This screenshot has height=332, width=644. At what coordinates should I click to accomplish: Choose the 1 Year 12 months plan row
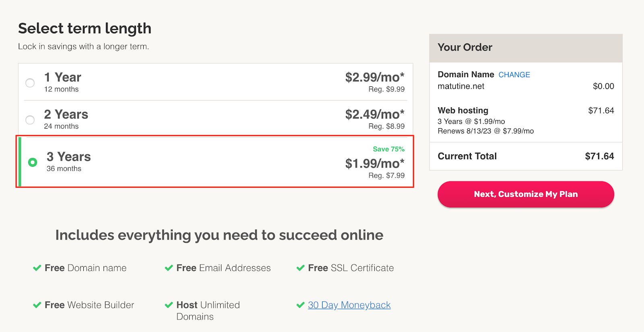click(216, 82)
